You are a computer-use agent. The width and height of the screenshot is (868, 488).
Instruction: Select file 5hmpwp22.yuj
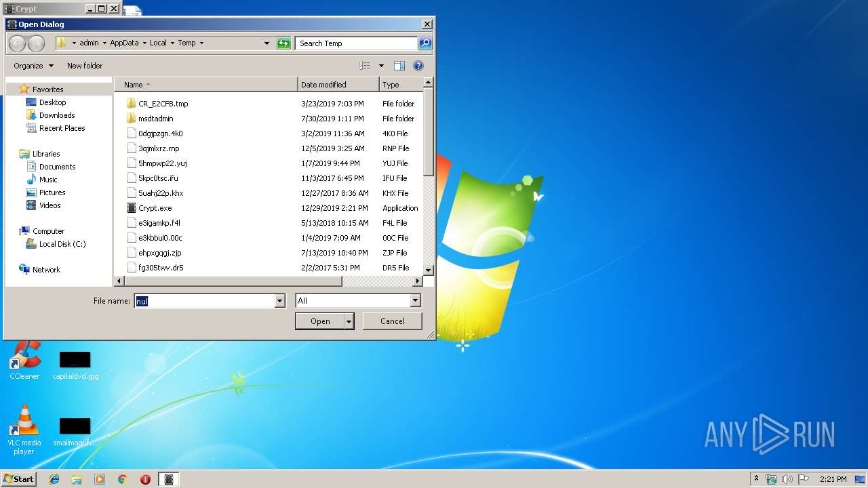[x=162, y=163]
